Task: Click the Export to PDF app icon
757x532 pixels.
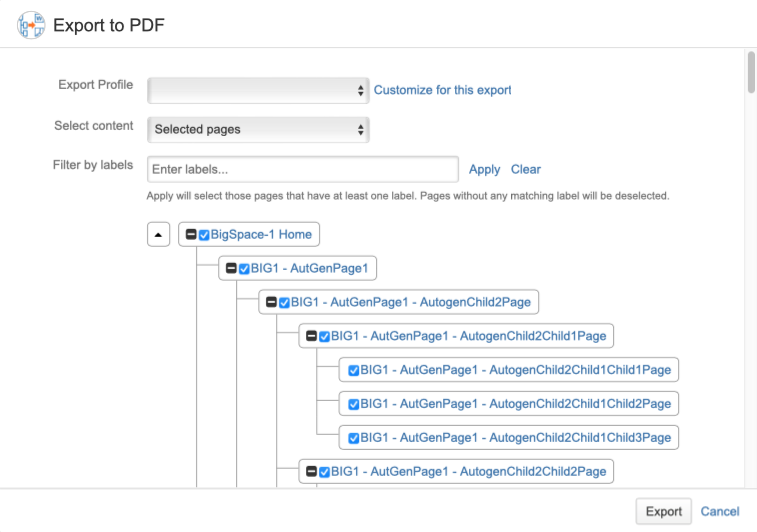Action: [31, 25]
